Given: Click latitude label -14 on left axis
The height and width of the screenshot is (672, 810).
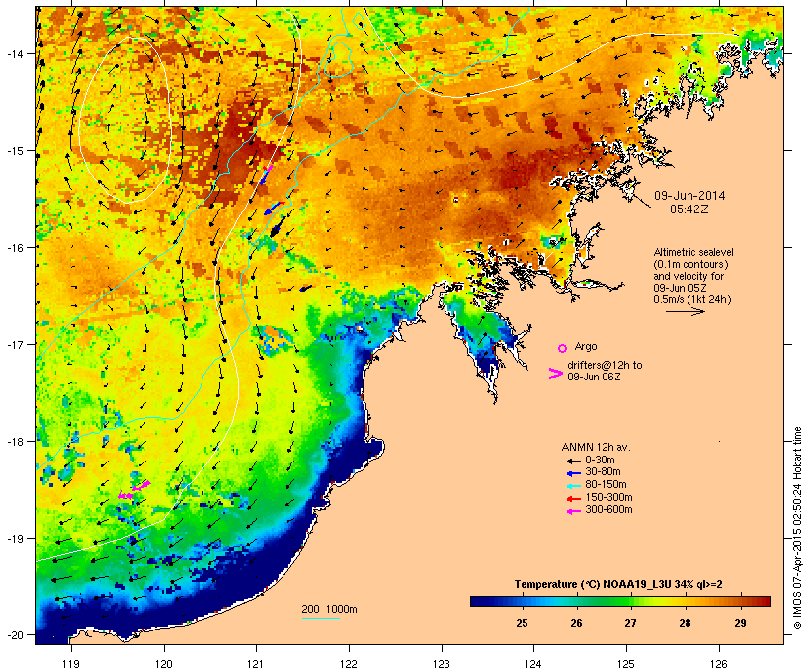Looking at the screenshot, I should [x=16, y=53].
